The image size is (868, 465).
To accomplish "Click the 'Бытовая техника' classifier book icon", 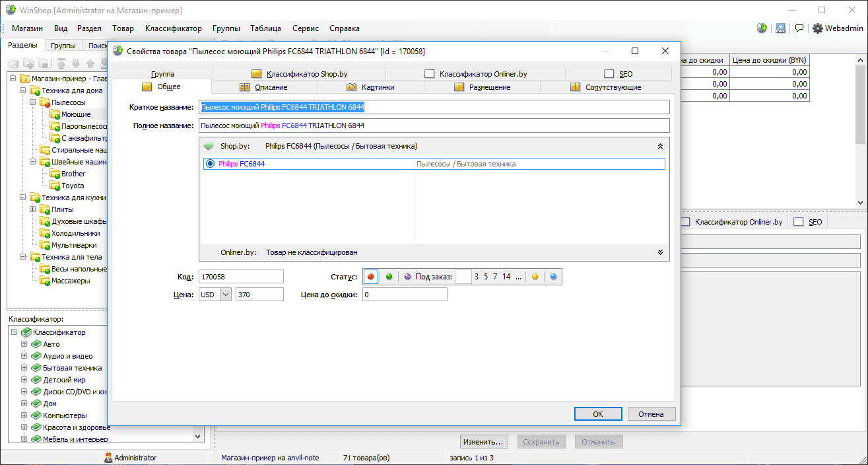I will click(x=36, y=368).
